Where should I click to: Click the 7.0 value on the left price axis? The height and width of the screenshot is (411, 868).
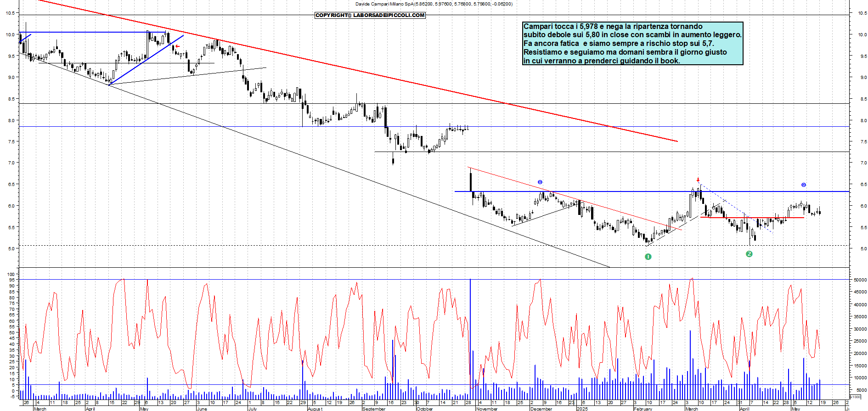[11, 163]
